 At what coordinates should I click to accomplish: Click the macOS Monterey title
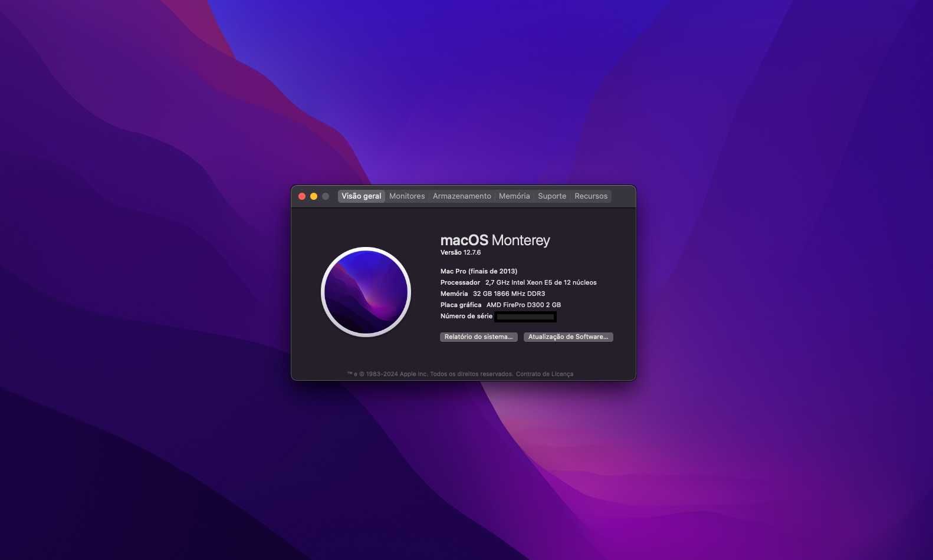495,241
